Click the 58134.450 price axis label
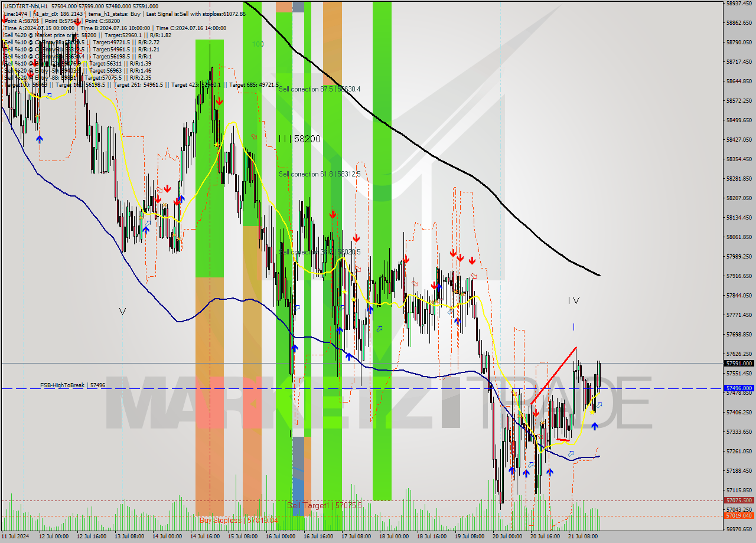756x543 pixels. [740, 217]
